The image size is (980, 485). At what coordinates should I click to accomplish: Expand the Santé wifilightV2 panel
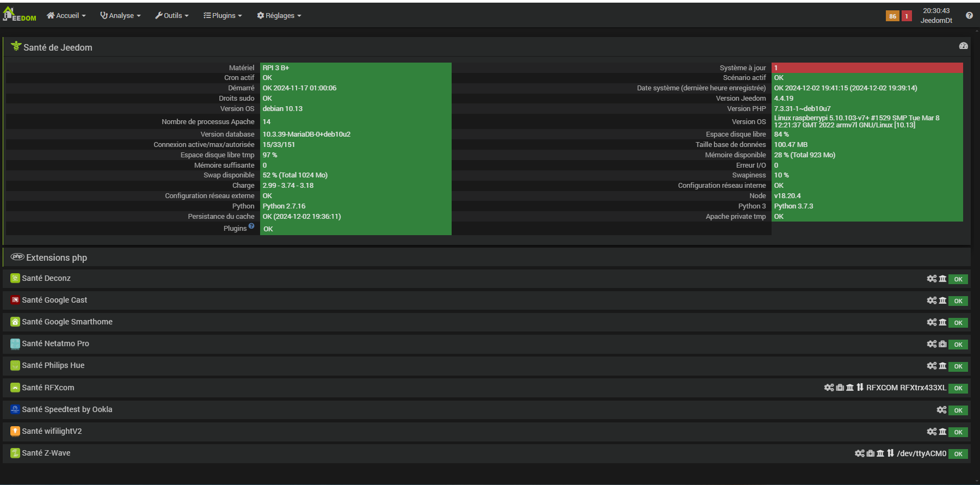pos(52,431)
